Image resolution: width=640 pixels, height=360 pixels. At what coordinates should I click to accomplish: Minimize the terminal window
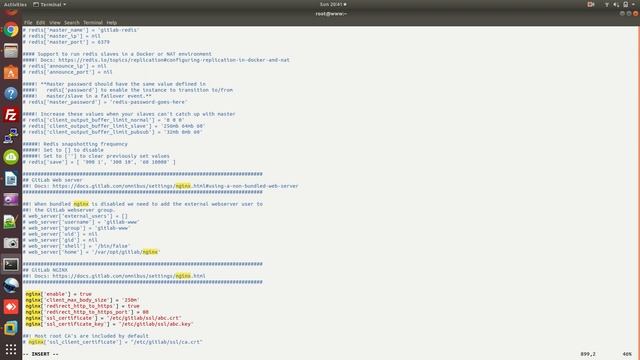[x=622, y=13]
